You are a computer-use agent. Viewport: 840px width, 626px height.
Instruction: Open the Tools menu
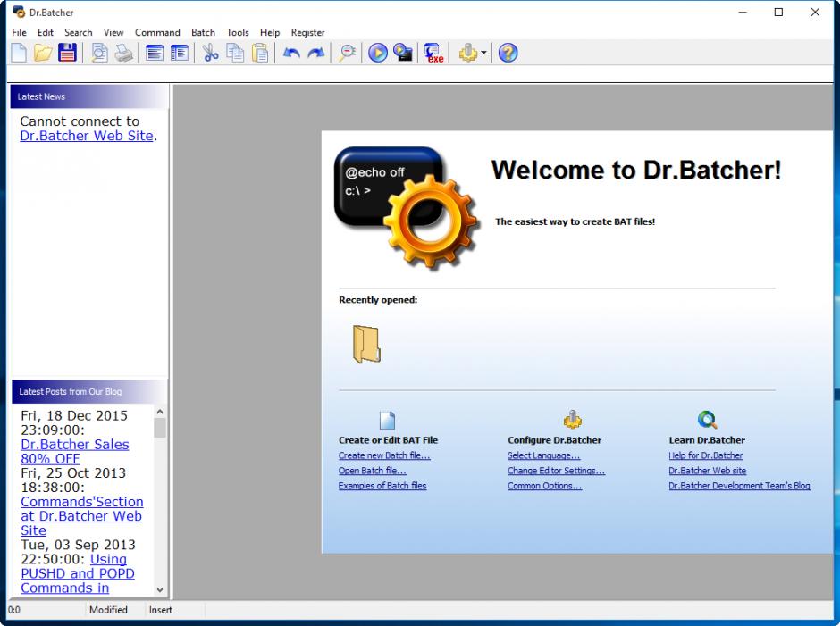click(x=238, y=32)
